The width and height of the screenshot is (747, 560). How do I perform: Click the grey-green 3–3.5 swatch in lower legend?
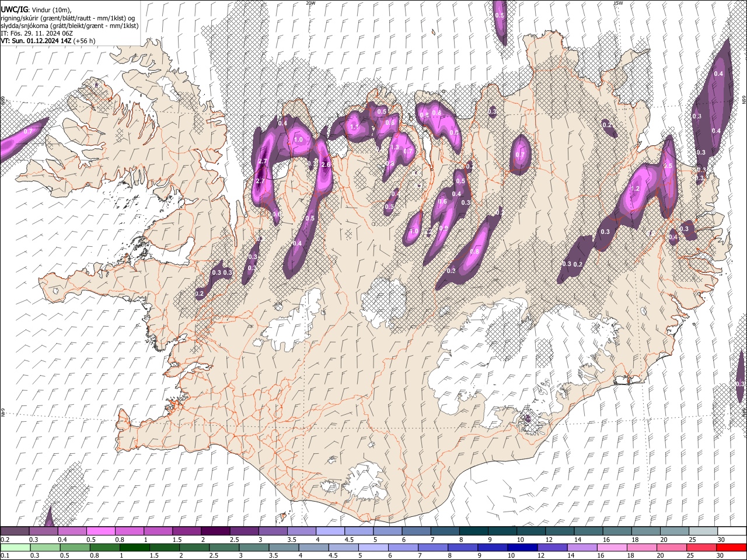tap(253, 548)
